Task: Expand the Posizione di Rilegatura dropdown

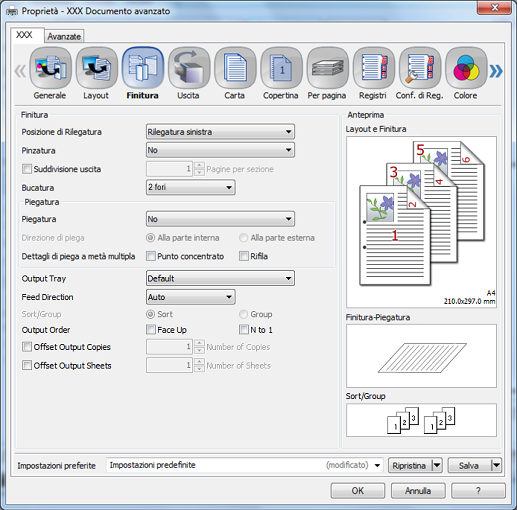Action: click(x=220, y=132)
